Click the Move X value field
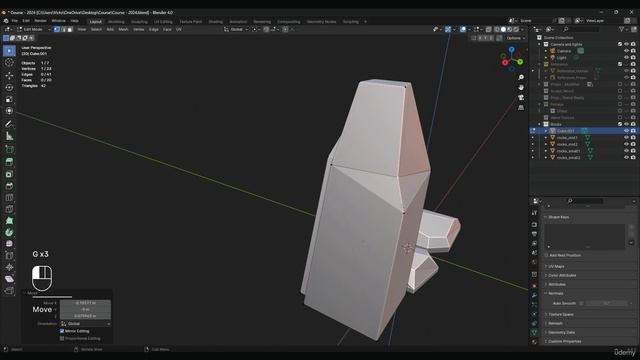The image size is (640, 360). click(85, 303)
